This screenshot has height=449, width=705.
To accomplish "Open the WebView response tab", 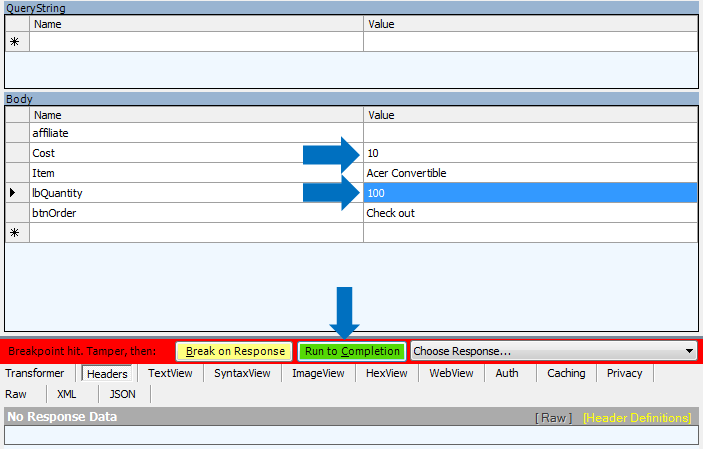I will pyautogui.click(x=452, y=373).
